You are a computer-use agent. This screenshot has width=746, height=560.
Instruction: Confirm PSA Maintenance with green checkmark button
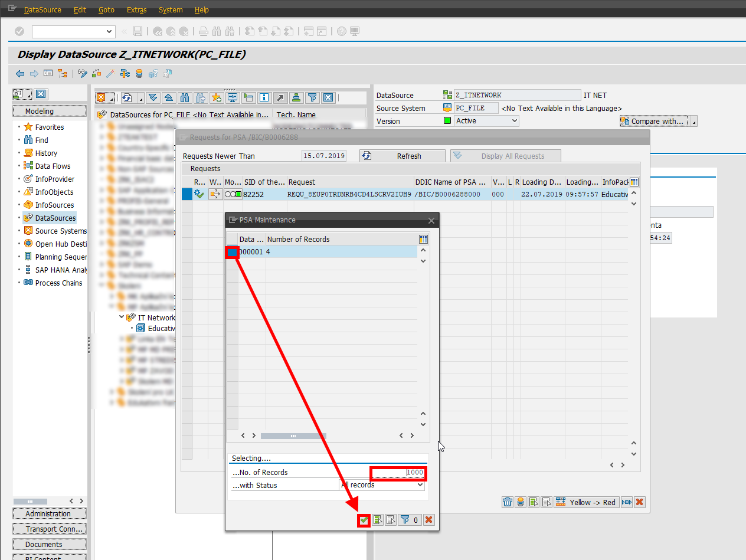[x=364, y=520]
